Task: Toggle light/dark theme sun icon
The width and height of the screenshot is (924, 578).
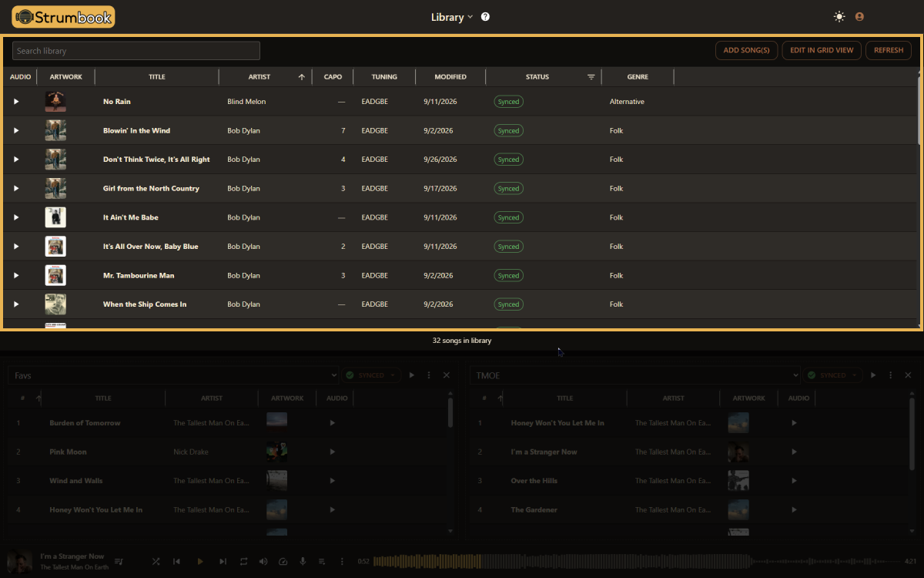Action: click(x=839, y=16)
